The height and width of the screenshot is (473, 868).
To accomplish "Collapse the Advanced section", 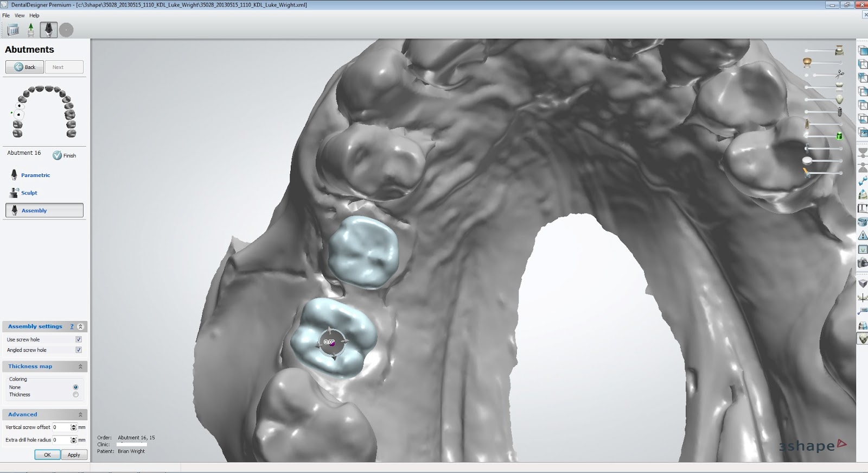I will [80, 414].
